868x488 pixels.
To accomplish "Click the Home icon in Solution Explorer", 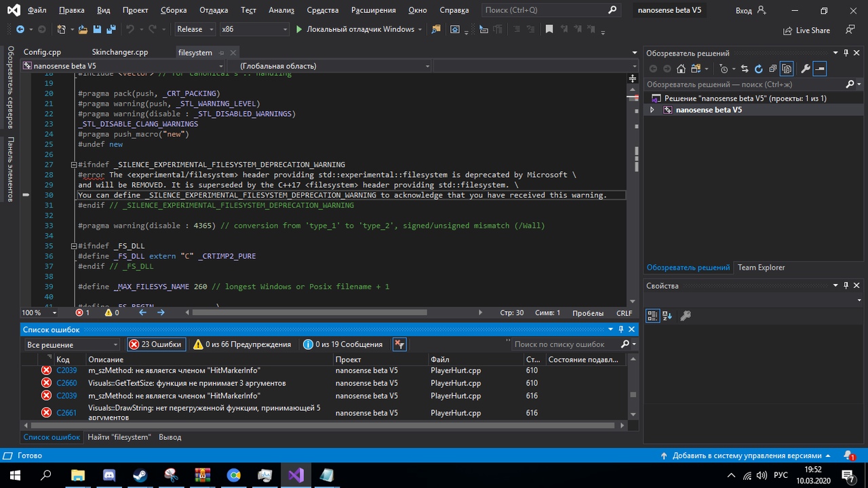I will [681, 68].
